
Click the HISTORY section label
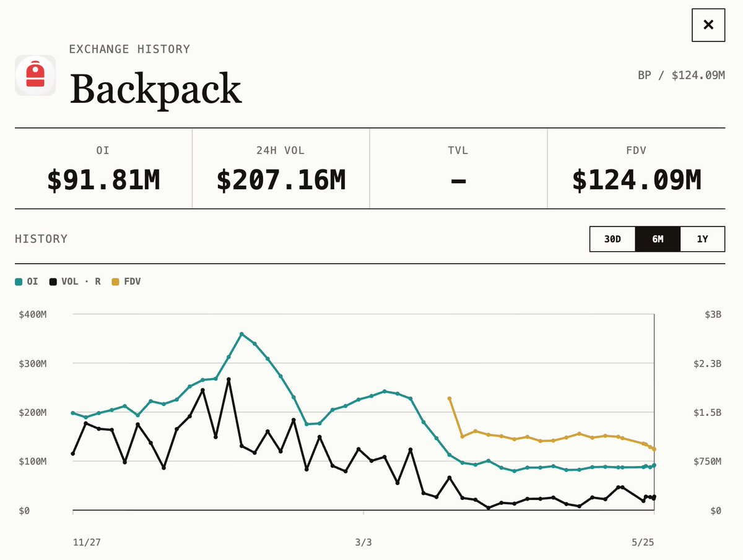(41, 239)
